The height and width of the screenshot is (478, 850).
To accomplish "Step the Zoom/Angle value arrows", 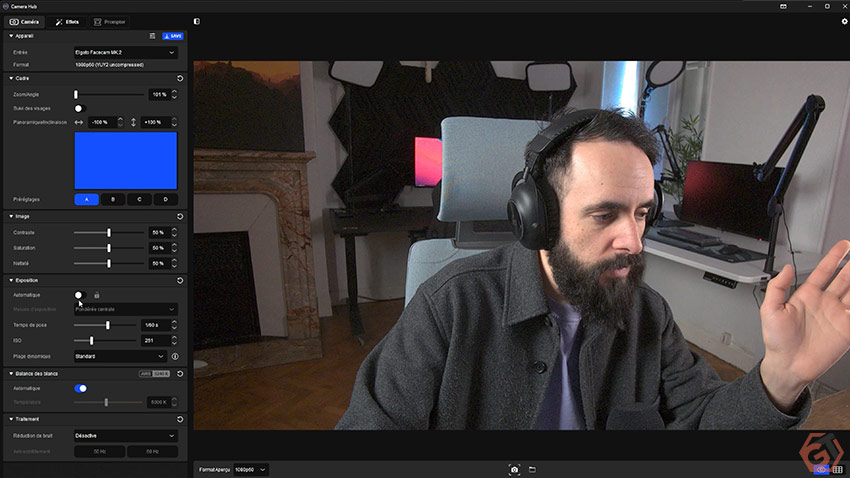I will 174,94.
